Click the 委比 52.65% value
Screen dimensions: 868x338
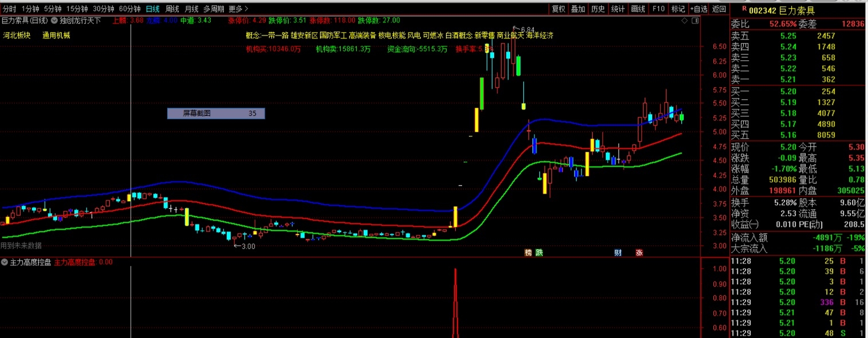(x=783, y=24)
